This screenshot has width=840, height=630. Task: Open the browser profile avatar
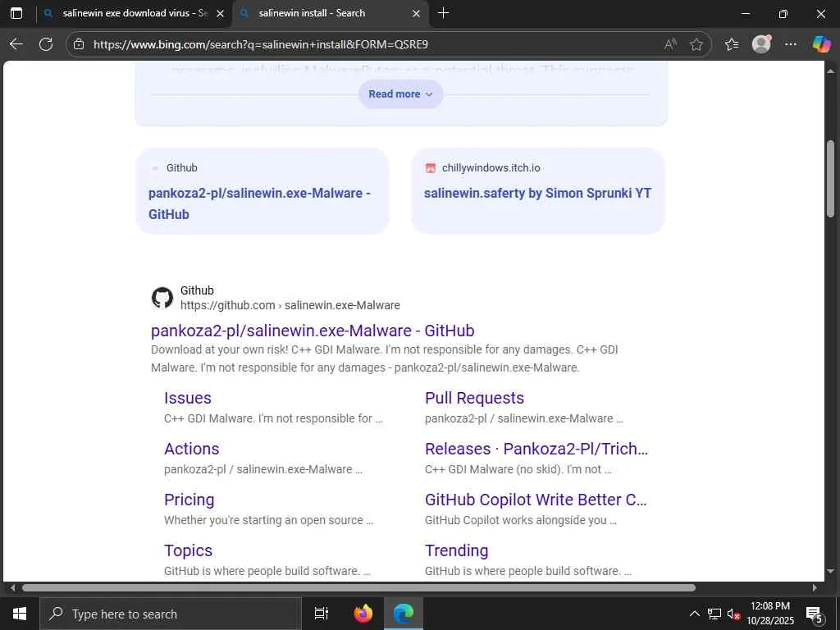point(761,44)
